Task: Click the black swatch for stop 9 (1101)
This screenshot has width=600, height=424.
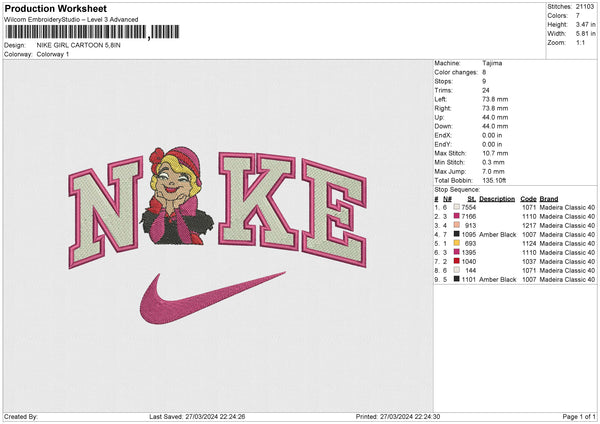Action: 457,279
